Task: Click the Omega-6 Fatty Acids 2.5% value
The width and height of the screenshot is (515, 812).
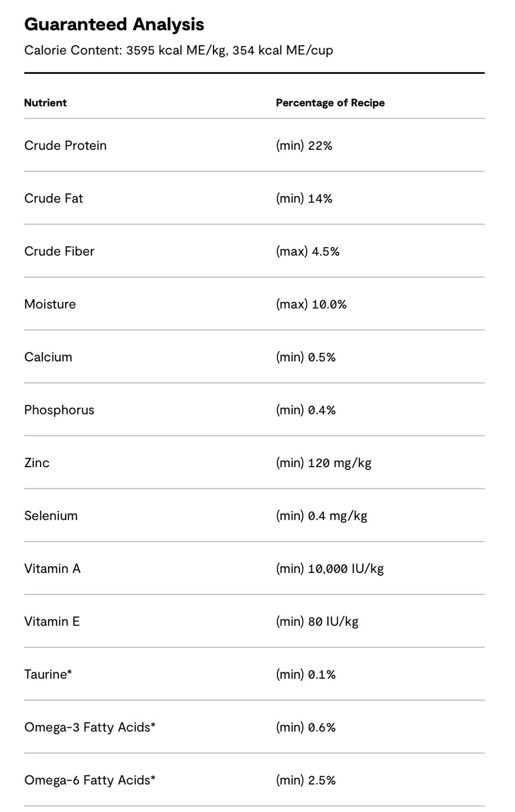Action: (x=306, y=781)
